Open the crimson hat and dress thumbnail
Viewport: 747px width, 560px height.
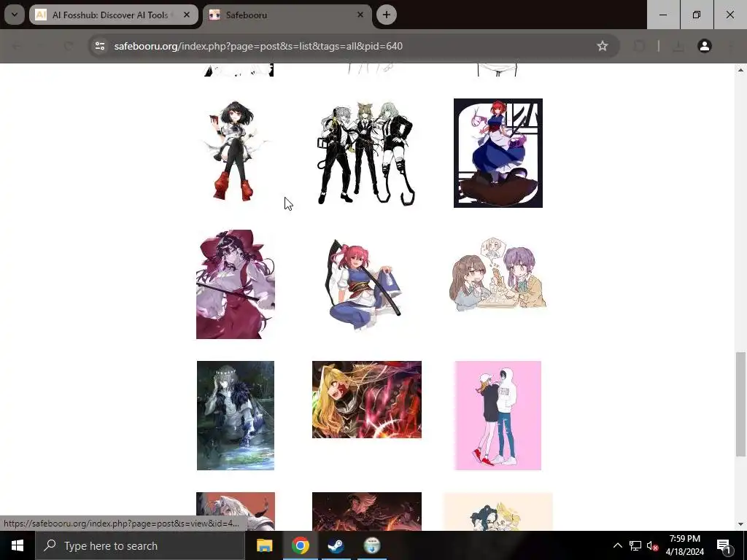point(236,284)
